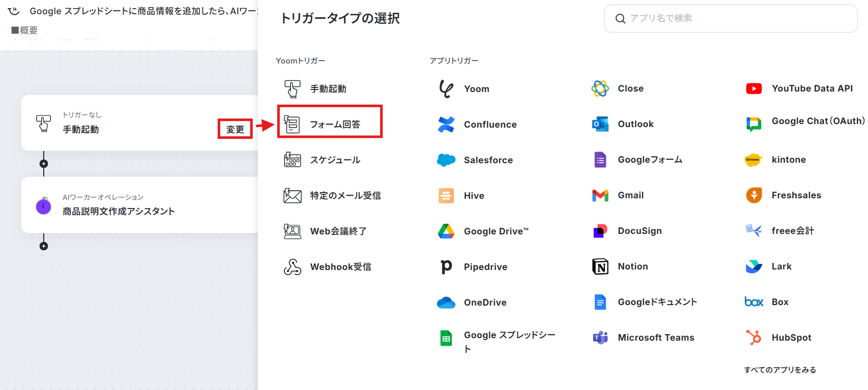Click the Microsoft Teams label
The image size is (868, 390).
click(x=656, y=338)
